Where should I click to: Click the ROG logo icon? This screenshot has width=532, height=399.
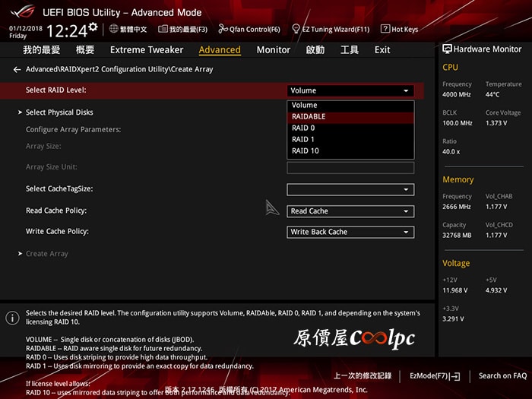[23, 12]
